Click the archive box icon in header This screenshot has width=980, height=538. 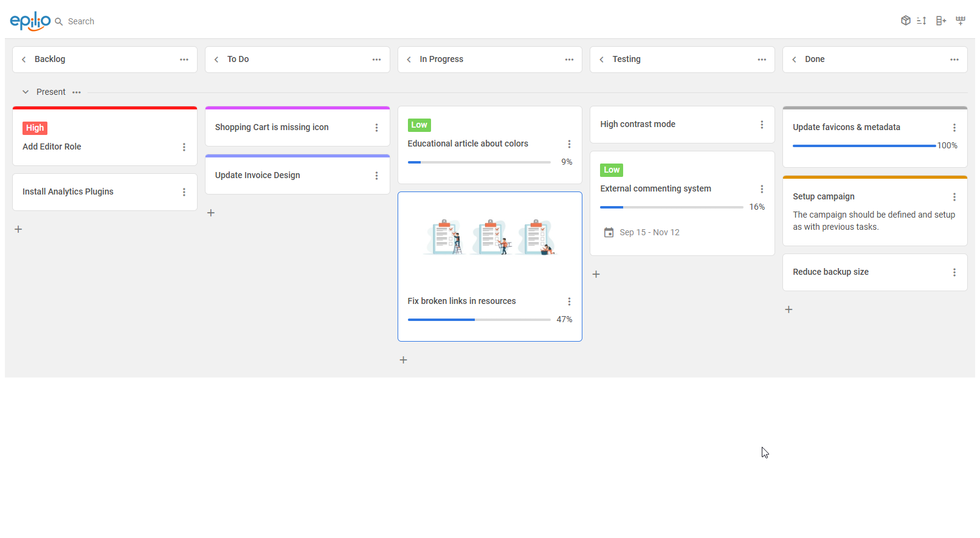pyautogui.click(x=905, y=21)
